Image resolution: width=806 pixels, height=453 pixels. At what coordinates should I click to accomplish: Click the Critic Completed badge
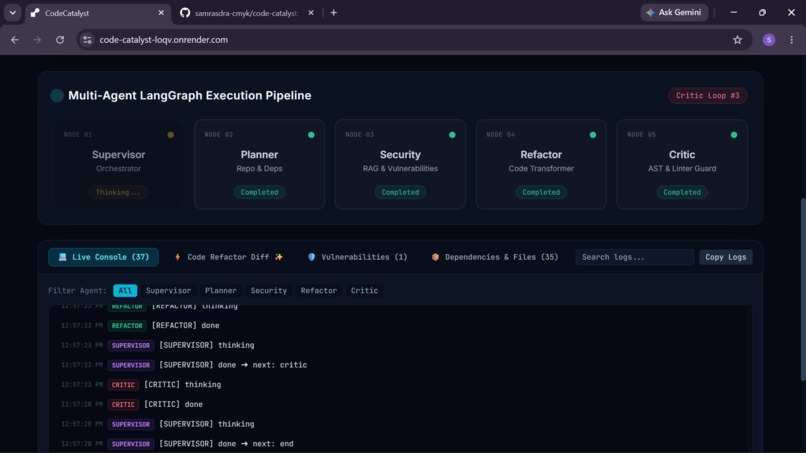tap(682, 192)
